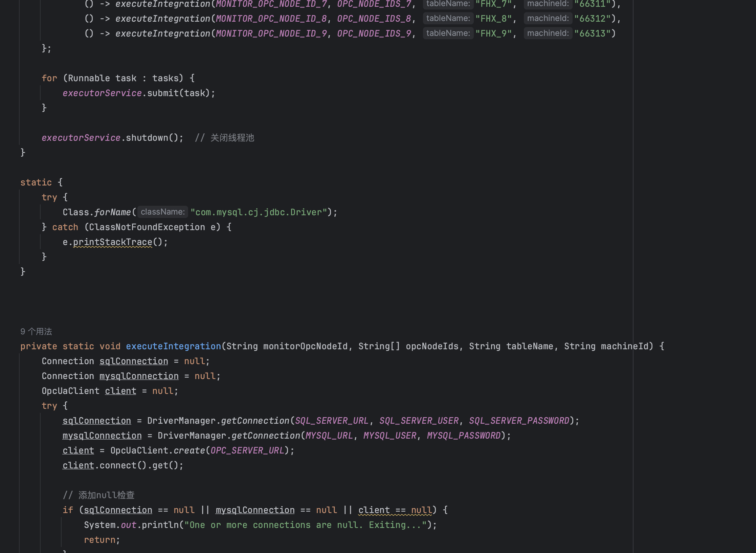This screenshot has width=756, height=553.
Task: Click 'Connection mysqlConnection = null' declaration
Action: [131, 376]
